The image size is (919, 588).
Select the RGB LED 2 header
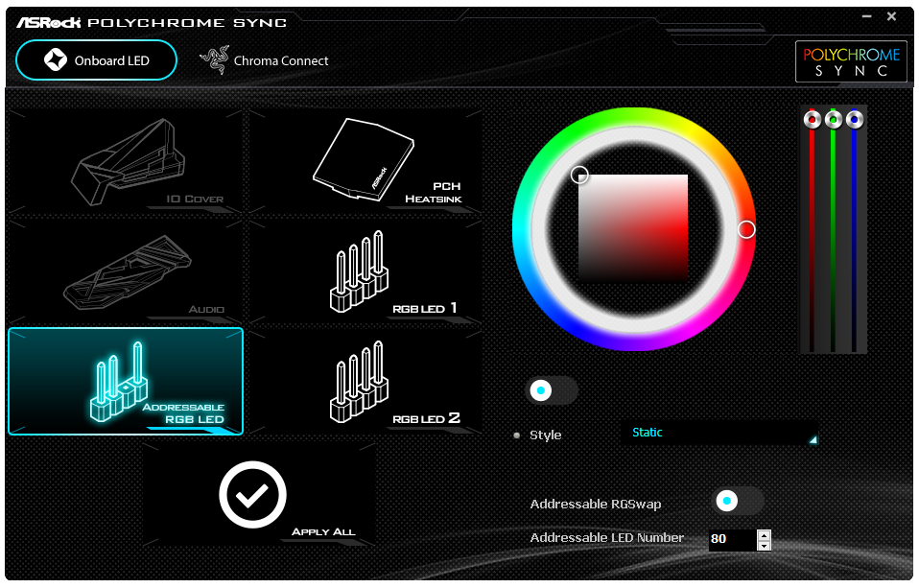[x=365, y=382]
